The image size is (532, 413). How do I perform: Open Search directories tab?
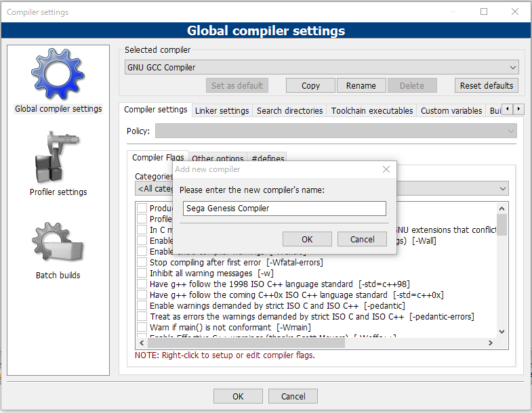[289, 111]
